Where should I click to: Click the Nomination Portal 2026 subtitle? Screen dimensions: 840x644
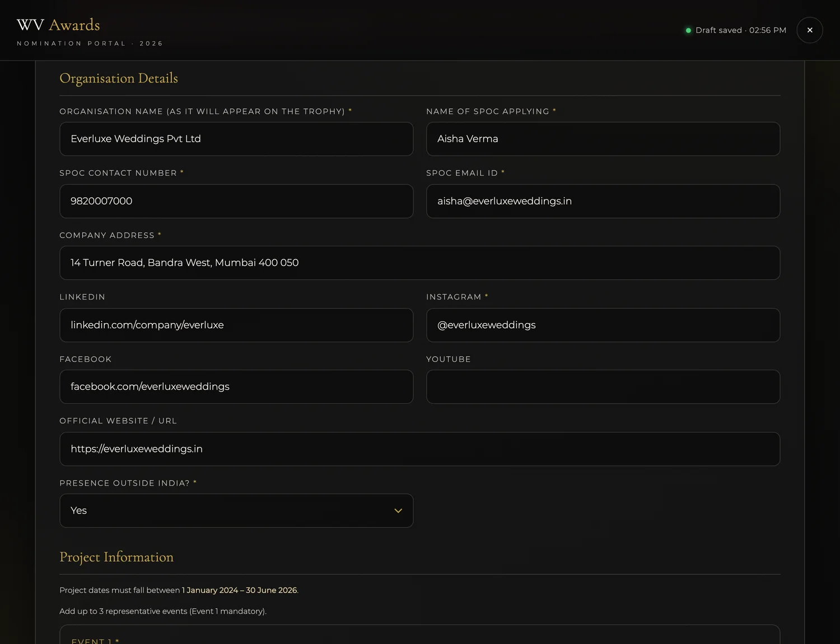tap(90, 44)
